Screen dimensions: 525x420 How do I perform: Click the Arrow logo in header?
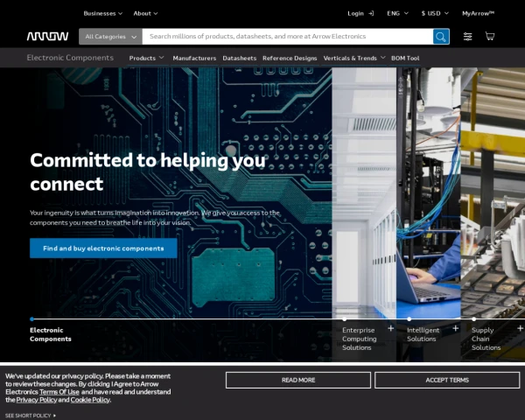47,37
